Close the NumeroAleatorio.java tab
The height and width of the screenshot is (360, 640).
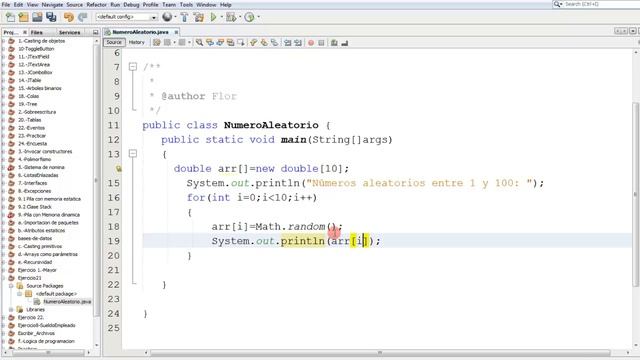click(176, 32)
